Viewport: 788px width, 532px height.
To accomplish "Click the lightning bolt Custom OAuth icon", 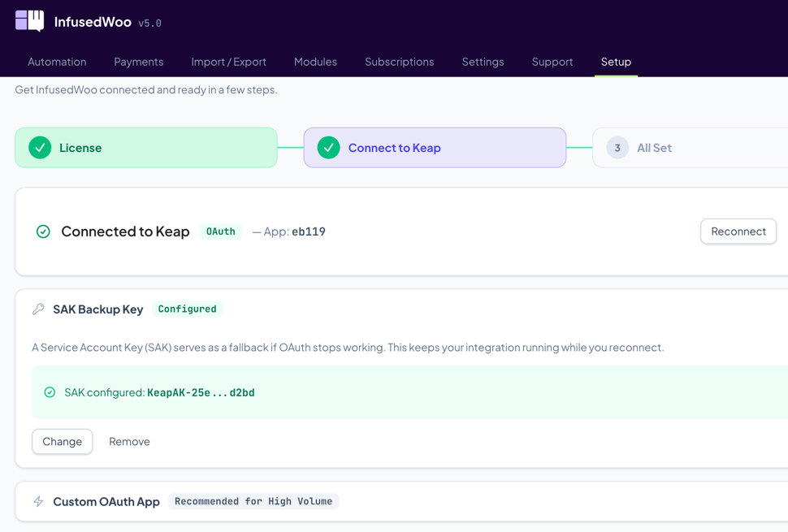I will pyautogui.click(x=38, y=502).
